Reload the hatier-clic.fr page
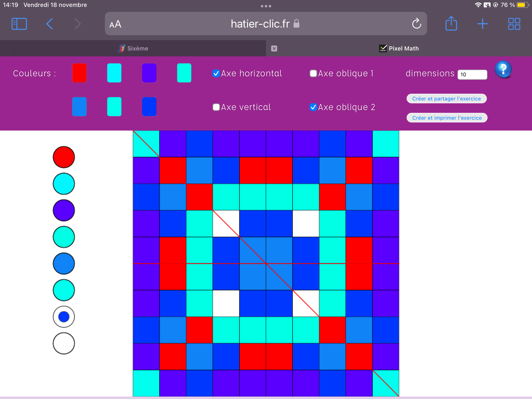532x399 pixels. [x=416, y=24]
